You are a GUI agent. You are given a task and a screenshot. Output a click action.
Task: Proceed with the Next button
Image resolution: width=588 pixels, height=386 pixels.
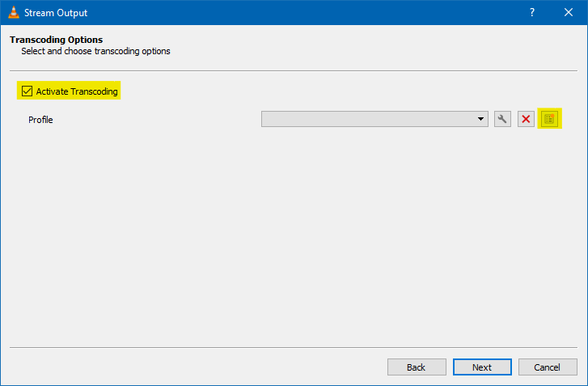[482, 367]
